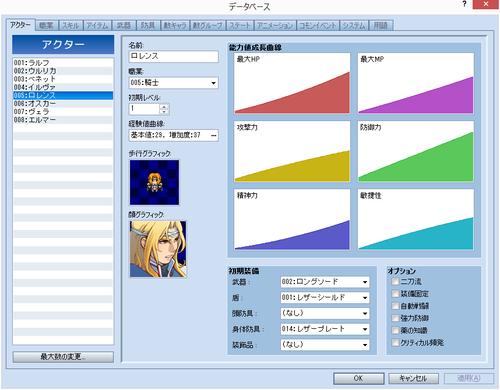
Task: Open the 武器 dropdown showing ロングソード
Action: 325,282
